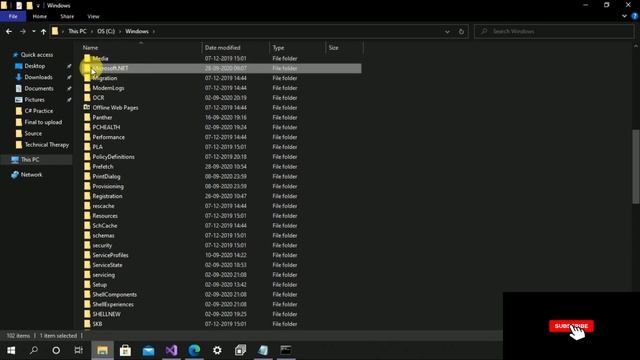Open Visual Studio from the taskbar
640x360 pixels.
(171, 350)
